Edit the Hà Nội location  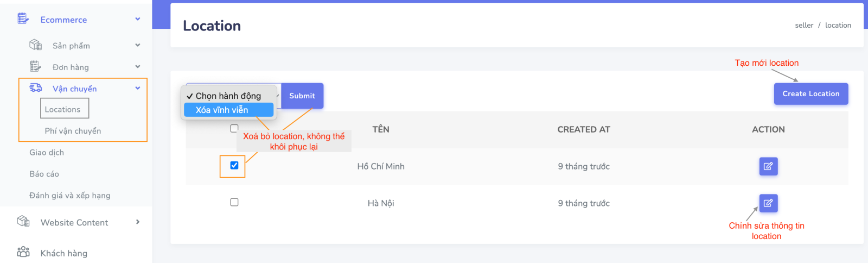(768, 203)
